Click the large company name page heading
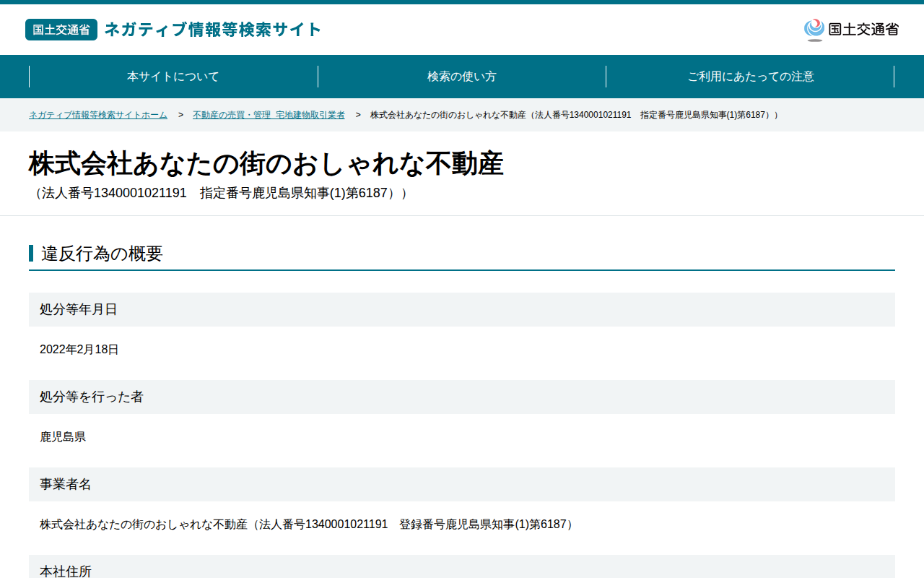The image size is (924, 578). (x=266, y=164)
